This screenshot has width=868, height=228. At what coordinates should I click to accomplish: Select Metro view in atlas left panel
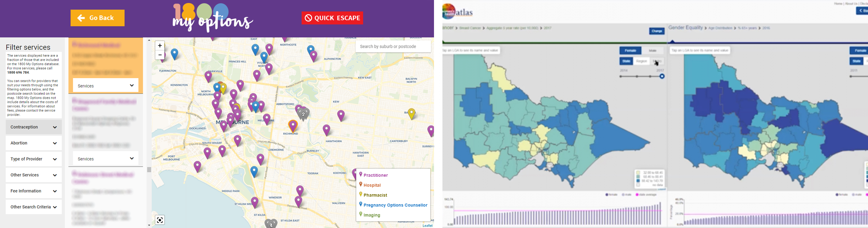[657, 61]
